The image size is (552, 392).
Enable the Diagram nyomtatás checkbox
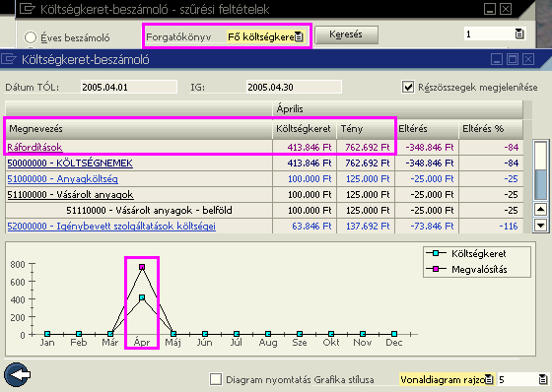coord(216,379)
